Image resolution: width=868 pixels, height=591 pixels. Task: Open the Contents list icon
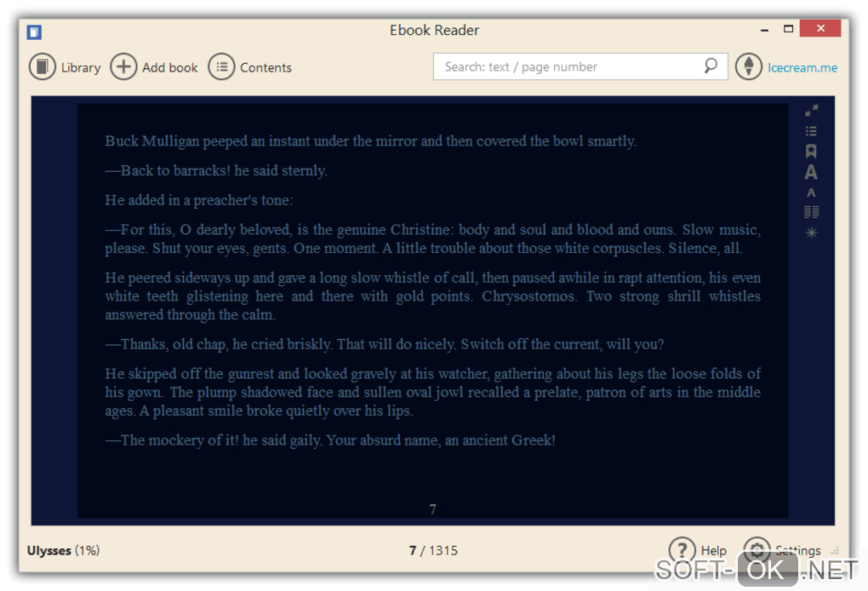click(221, 67)
